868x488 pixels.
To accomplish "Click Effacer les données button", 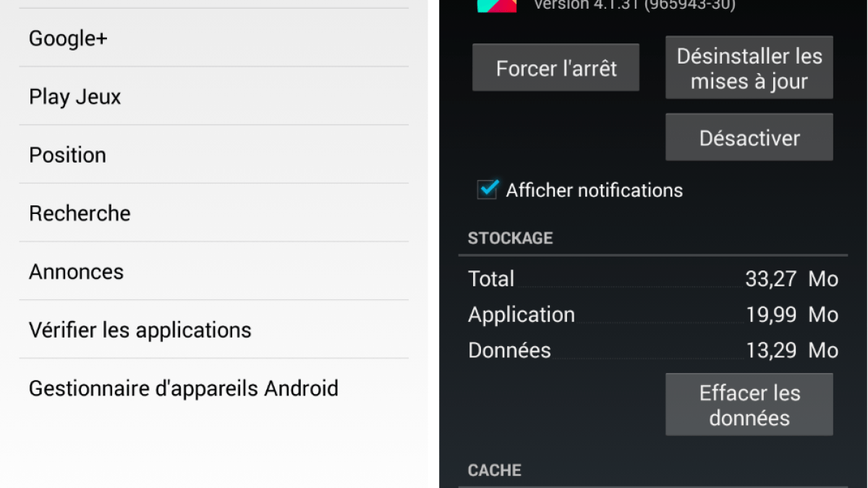I will (x=749, y=405).
